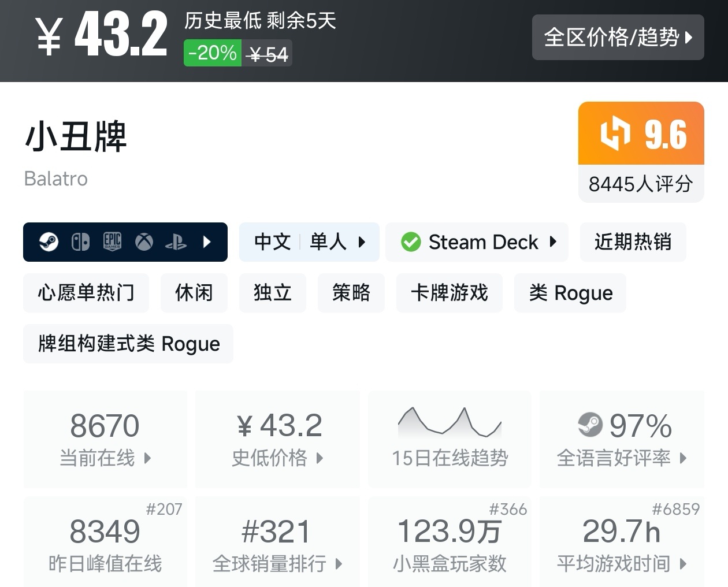
Task: Click the Steam platform icon
Action: (49, 242)
